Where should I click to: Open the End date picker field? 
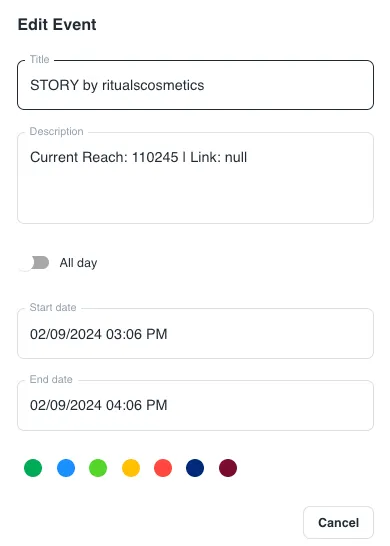195,405
